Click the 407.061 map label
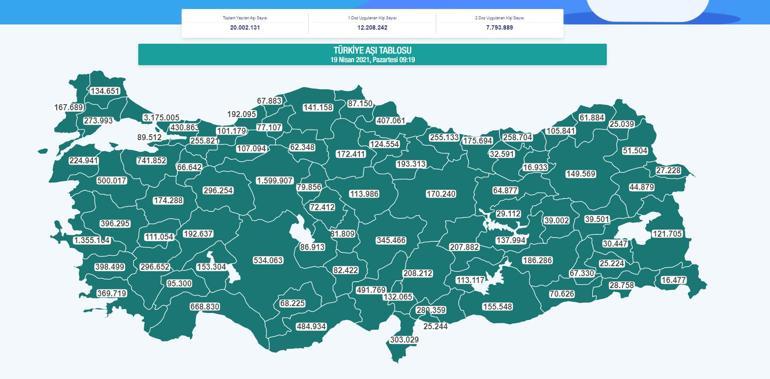770x379 pixels. (390, 120)
